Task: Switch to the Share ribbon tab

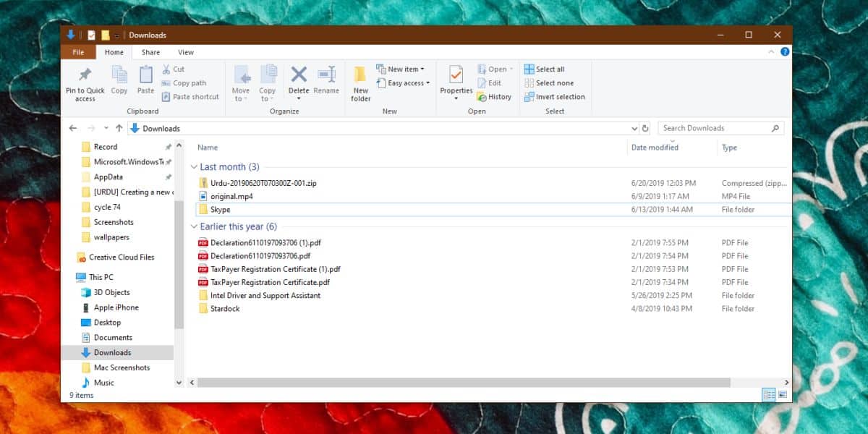Action: coord(151,52)
